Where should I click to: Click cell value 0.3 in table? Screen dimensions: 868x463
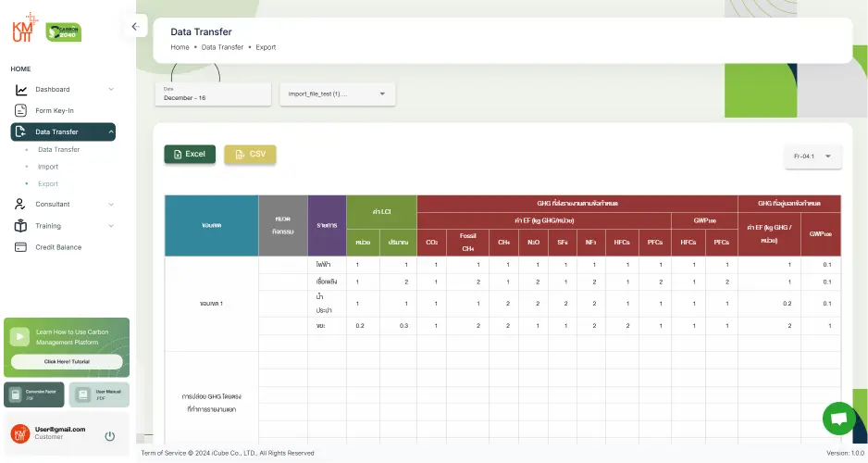(x=403, y=326)
